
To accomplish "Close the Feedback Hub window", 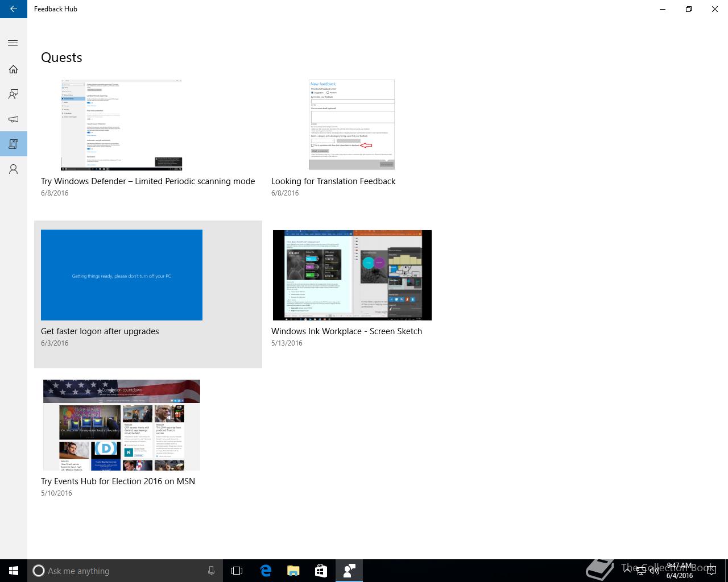I will [x=715, y=9].
